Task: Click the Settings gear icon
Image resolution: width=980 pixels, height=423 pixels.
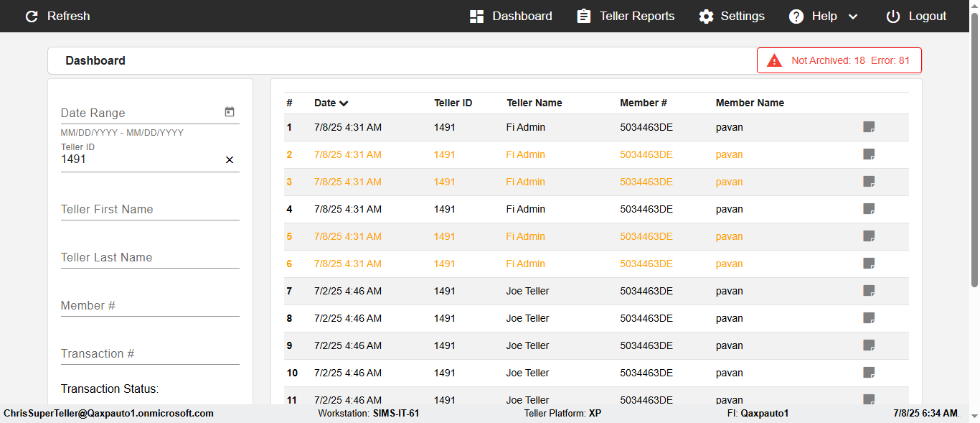Action: (707, 17)
